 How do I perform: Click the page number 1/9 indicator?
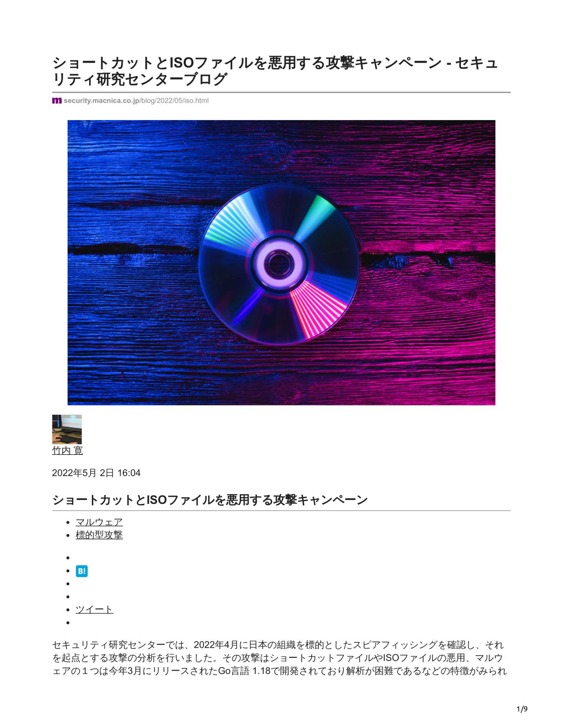522,709
